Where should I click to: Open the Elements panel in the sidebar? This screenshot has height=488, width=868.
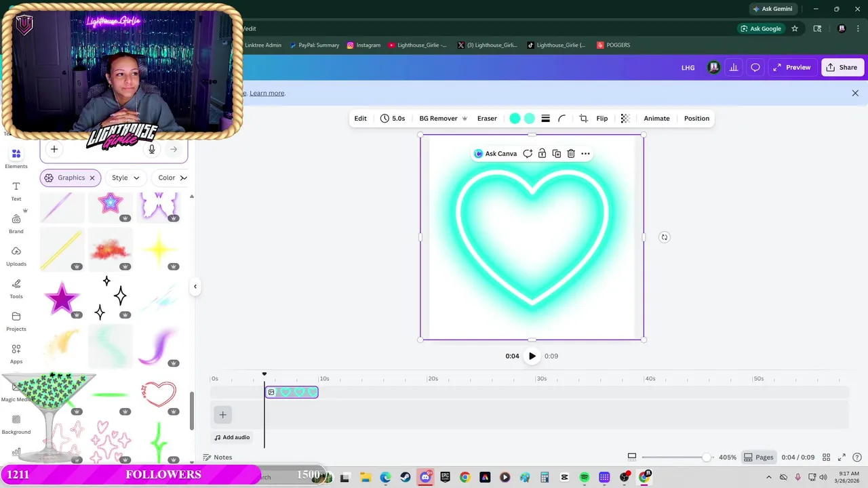[x=16, y=159]
